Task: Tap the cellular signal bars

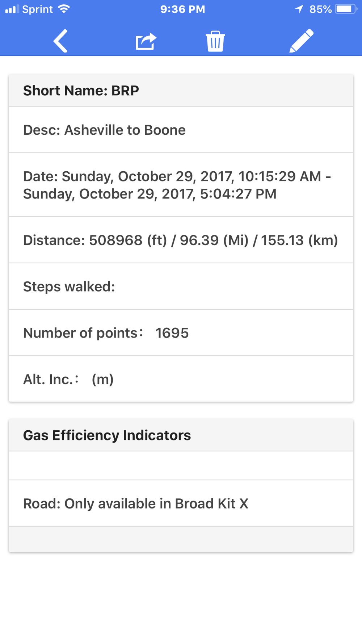Action: [12, 9]
